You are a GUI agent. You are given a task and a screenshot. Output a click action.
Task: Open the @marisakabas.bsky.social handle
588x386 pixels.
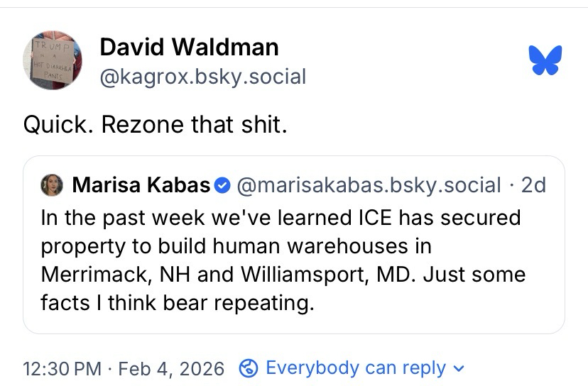click(367, 186)
